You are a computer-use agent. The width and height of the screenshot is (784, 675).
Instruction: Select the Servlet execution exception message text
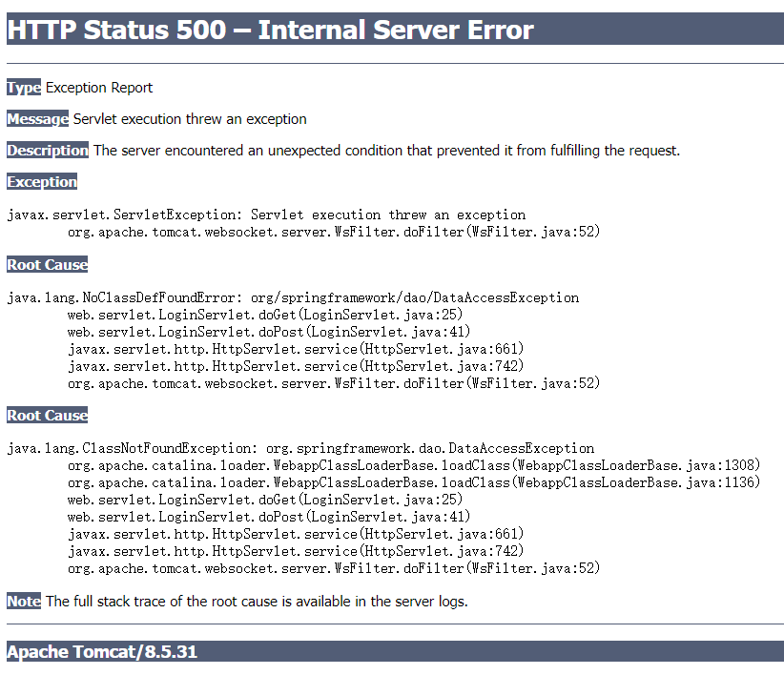click(190, 118)
